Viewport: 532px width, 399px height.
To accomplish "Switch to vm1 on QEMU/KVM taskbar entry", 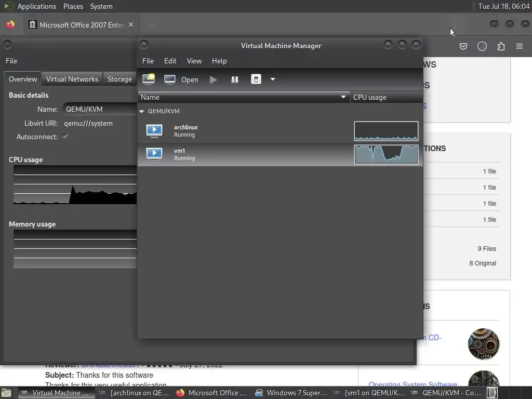I will [x=369, y=393].
